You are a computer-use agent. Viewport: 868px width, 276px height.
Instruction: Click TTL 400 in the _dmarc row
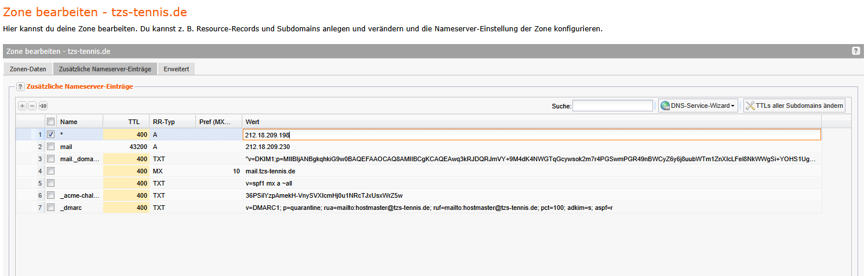pos(126,208)
